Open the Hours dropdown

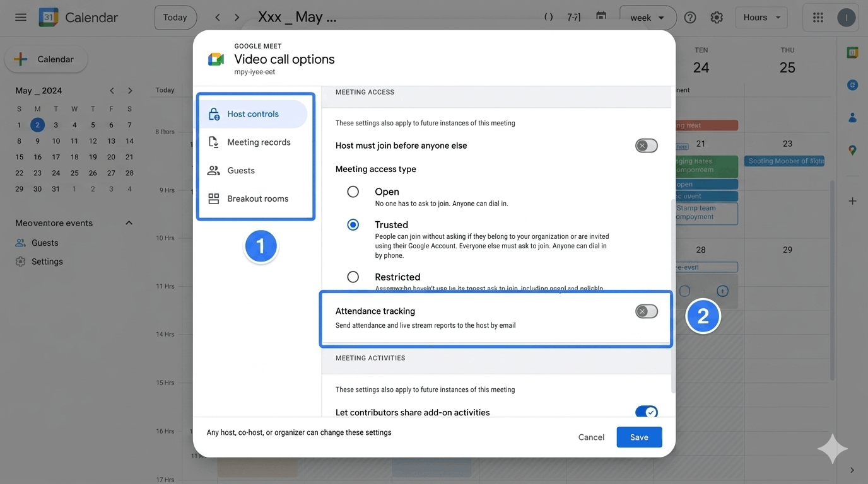(761, 18)
